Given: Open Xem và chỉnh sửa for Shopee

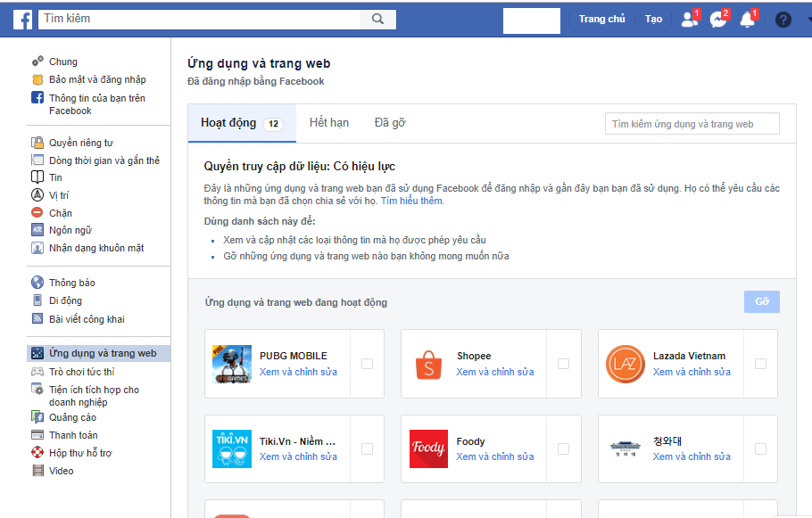Looking at the screenshot, I should tap(495, 372).
